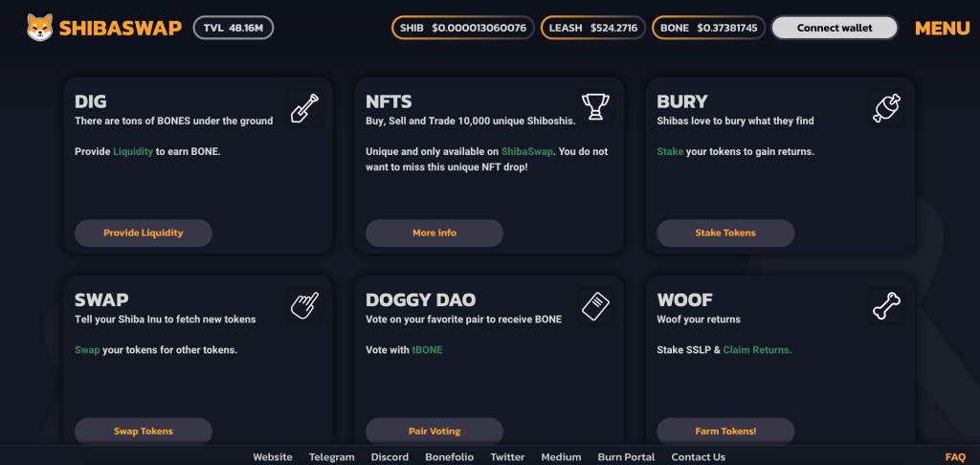
Task: Open the green Liquidity link
Action: pos(133,151)
